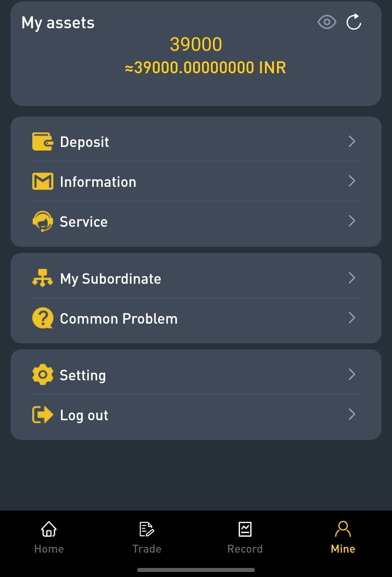
Task: Tap the 39000 asset balance amount
Action: (x=196, y=44)
